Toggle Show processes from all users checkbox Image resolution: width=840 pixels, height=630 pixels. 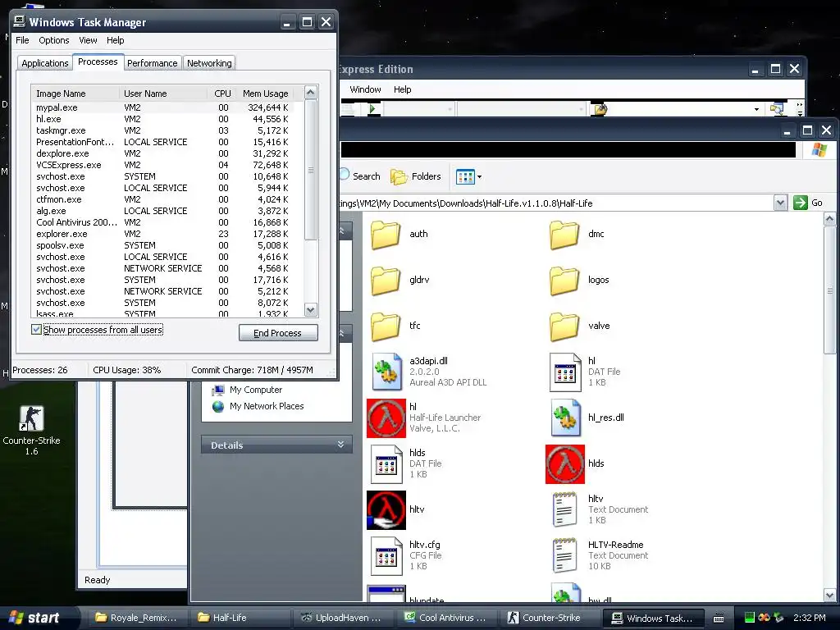[x=36, y=330]
